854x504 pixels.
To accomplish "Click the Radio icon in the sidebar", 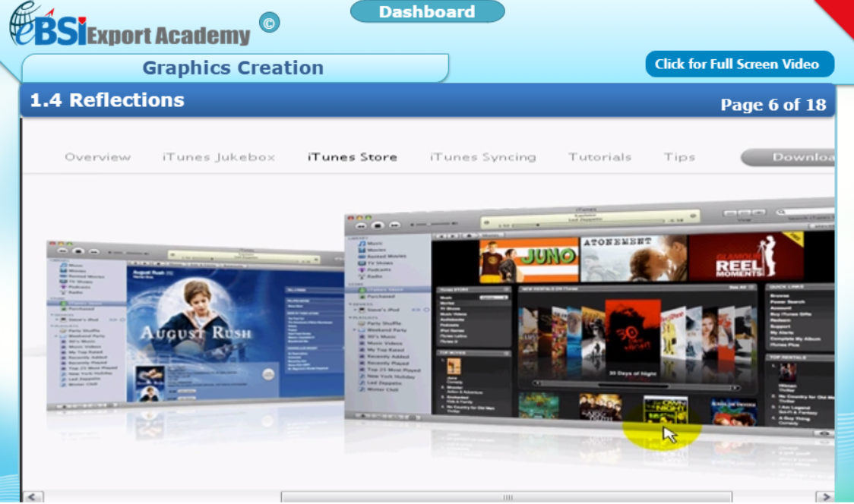I will tap(362, 276).
